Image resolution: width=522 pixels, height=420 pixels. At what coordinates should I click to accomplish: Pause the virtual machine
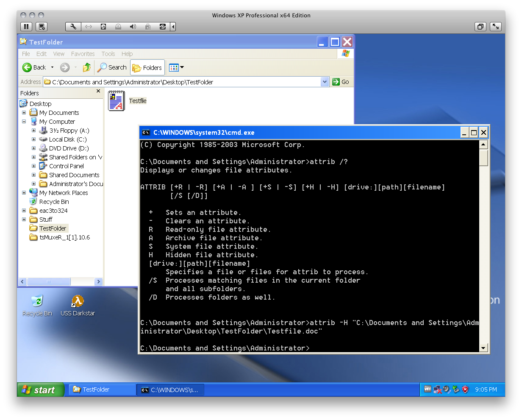(x=26, y=27)
